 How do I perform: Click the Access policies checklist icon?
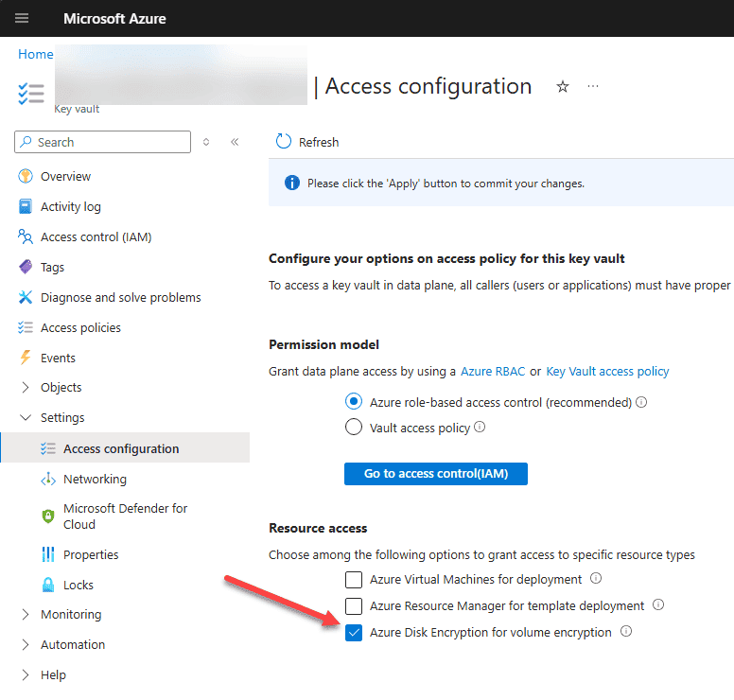pos(26,327)
